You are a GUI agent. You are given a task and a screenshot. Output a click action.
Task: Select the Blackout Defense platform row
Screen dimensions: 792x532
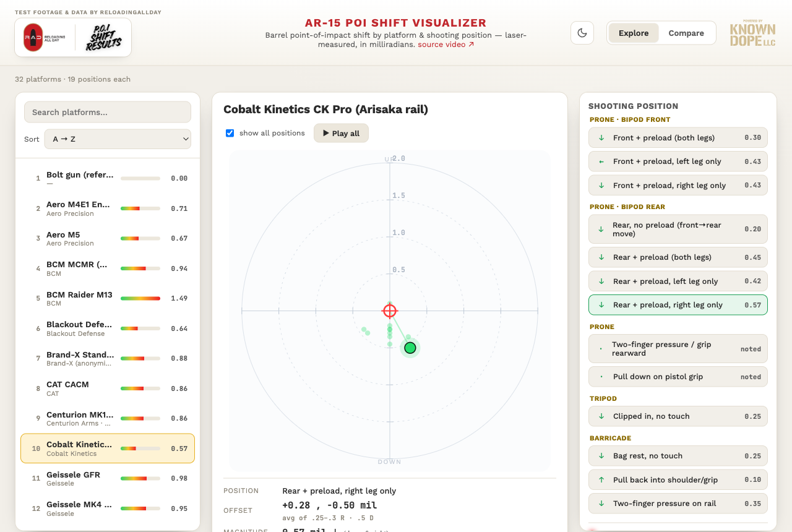108,328
